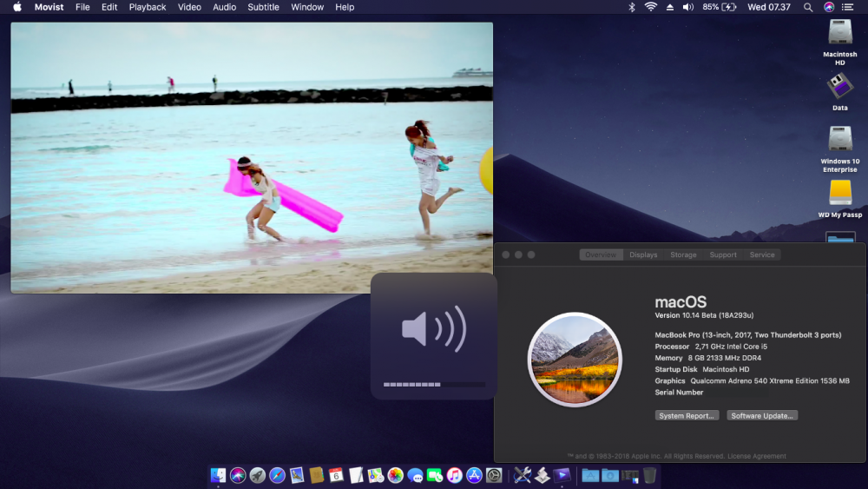Click the partially hidden folder below WD My Passport
This screenshot has width=868, height=489.
click(840, 237)
